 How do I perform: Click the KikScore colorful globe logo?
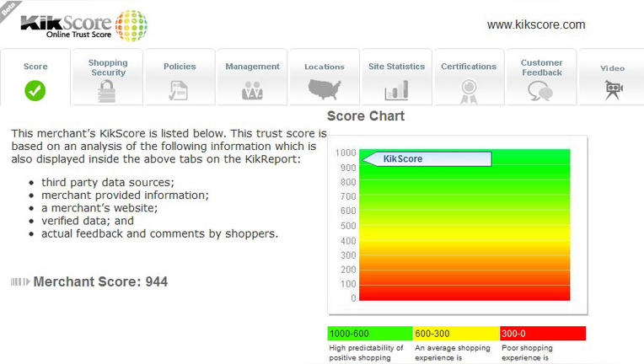[131, 26]
